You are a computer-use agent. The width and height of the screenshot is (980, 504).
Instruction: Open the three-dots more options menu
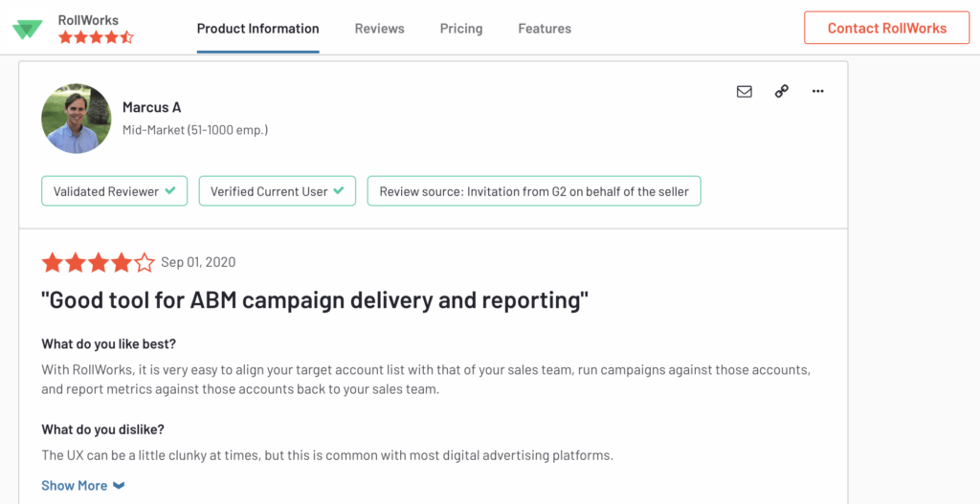coord(817,91)
